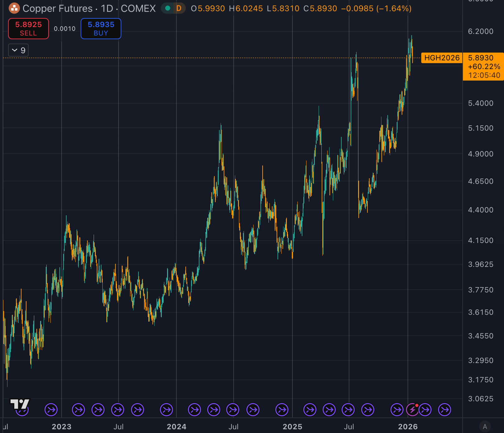Toggle the A auto-scale button
This screenshot has height=433, width=504.
coord(485,426)
